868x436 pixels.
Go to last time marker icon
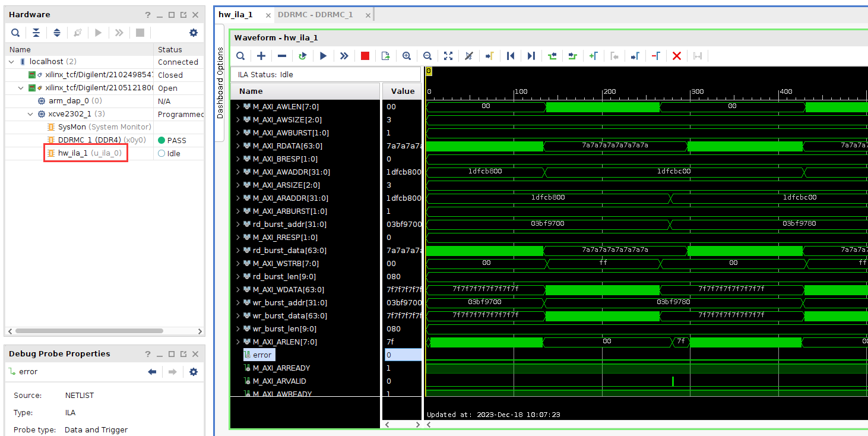click(x=531, y=56)
